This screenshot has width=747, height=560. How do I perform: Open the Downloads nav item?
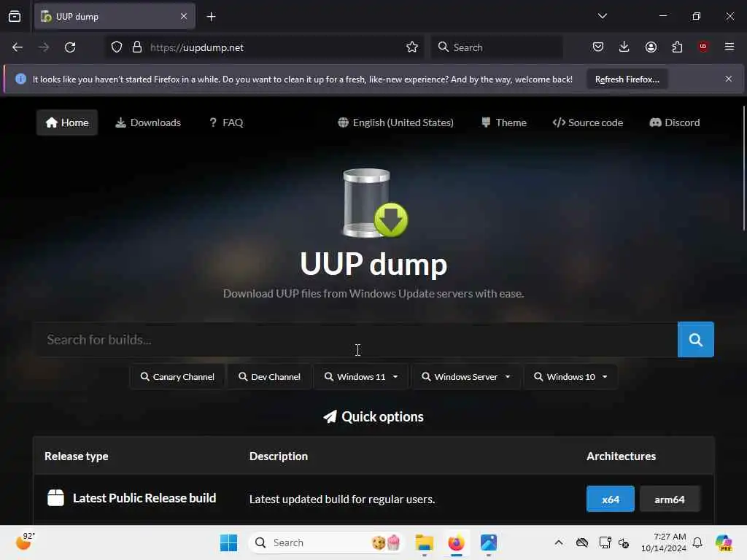coord(148,122)
